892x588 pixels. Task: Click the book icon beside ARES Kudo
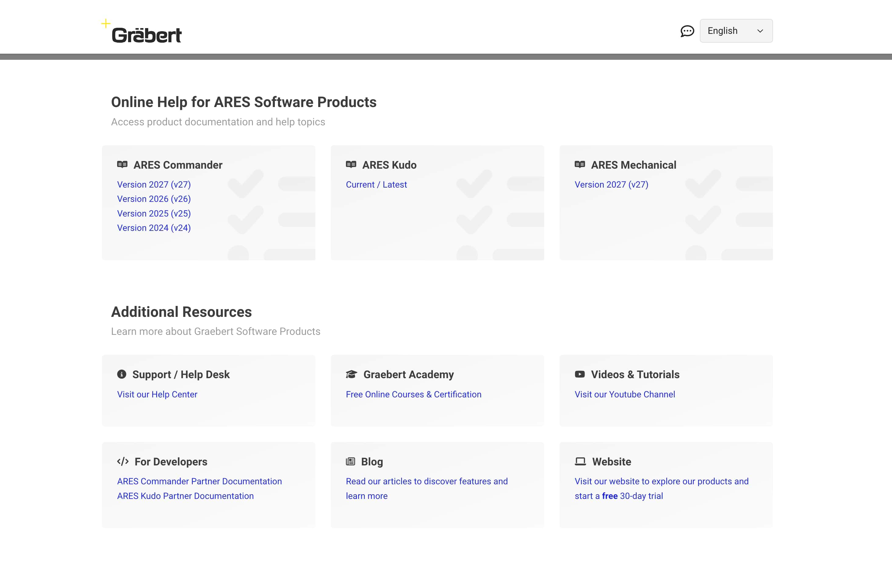point(351,165)
